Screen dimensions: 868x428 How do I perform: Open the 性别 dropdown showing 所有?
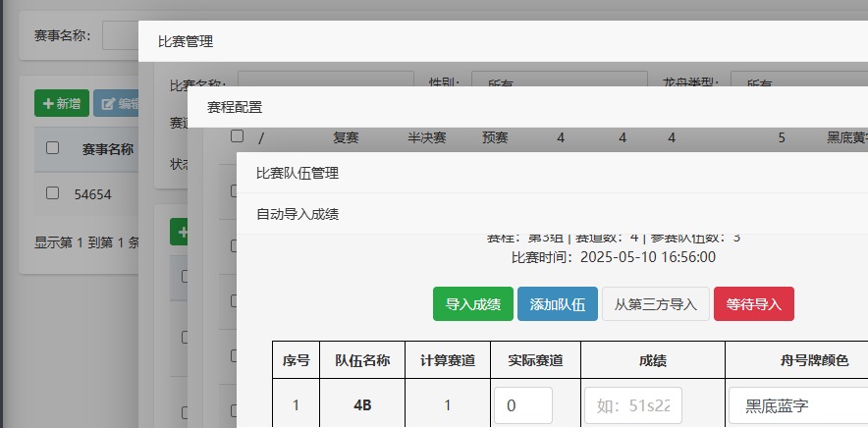[560, 79]
